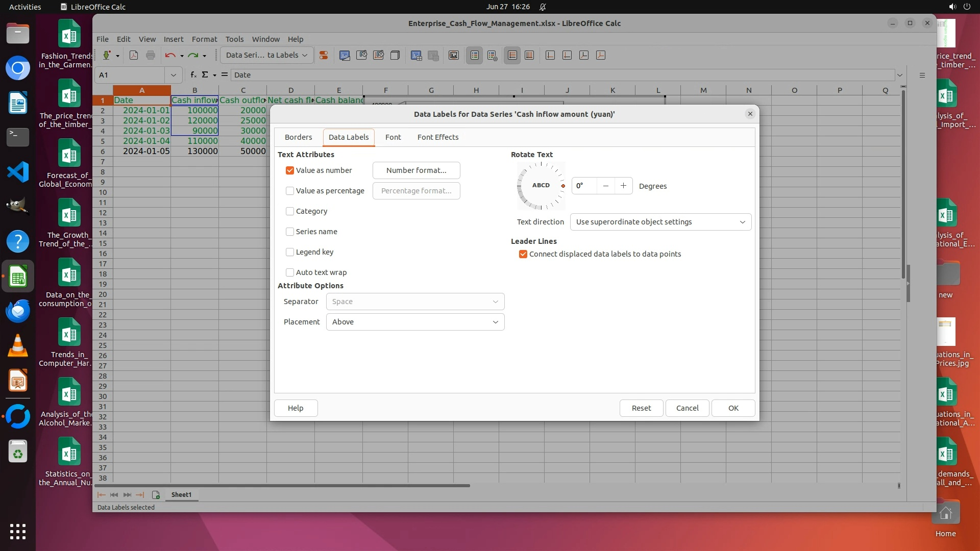Click the Chart Type icon
Viewport: 980px width, 551px height.
coord(345,55)
